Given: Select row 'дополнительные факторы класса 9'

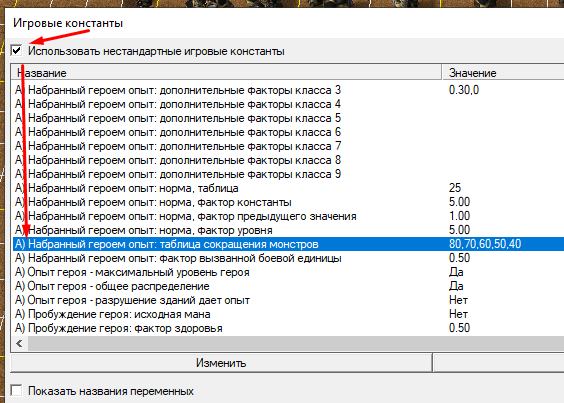Looking at the screenshot, I should pos(288,174).
